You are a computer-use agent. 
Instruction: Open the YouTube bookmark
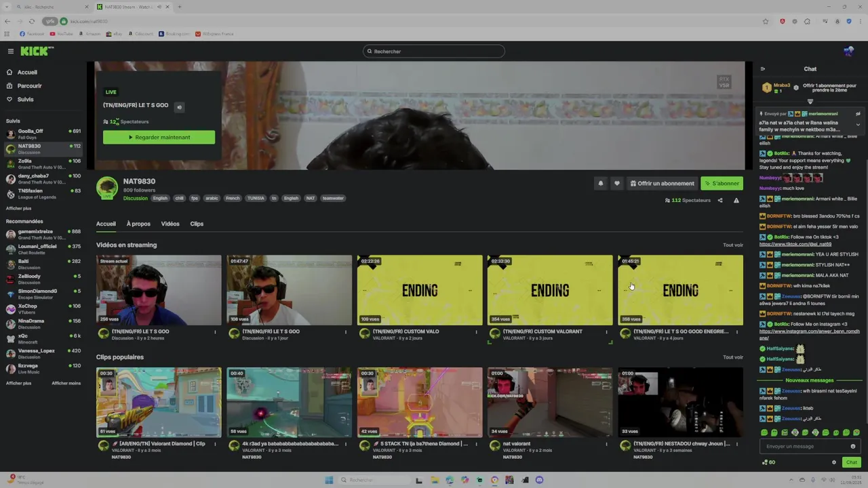tap(61, 34)
